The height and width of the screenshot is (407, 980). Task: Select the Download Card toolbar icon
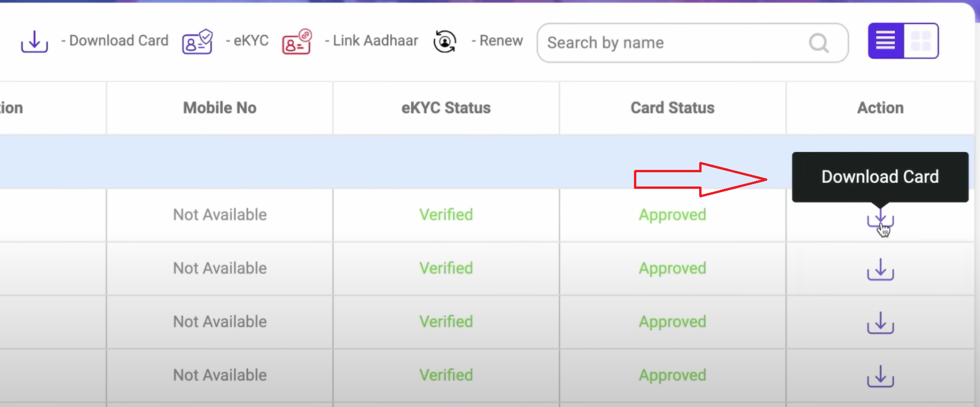click(x=34, y=42)
